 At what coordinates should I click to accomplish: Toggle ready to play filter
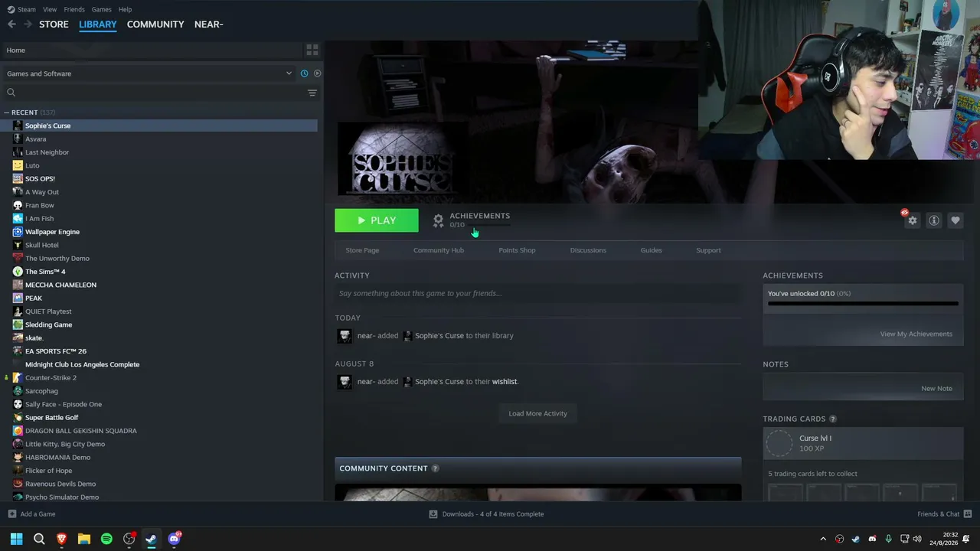[x=317, y=73]
